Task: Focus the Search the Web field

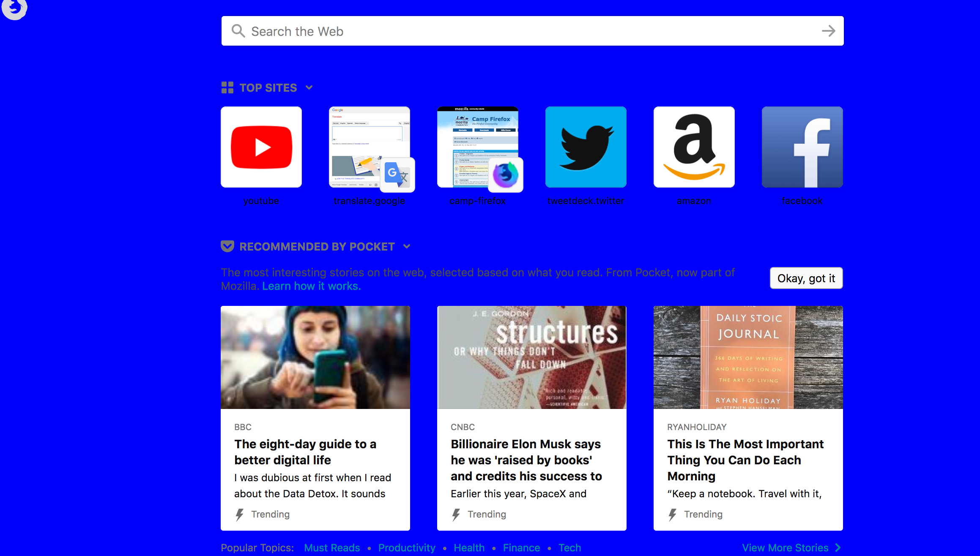Action: point(507,31)
